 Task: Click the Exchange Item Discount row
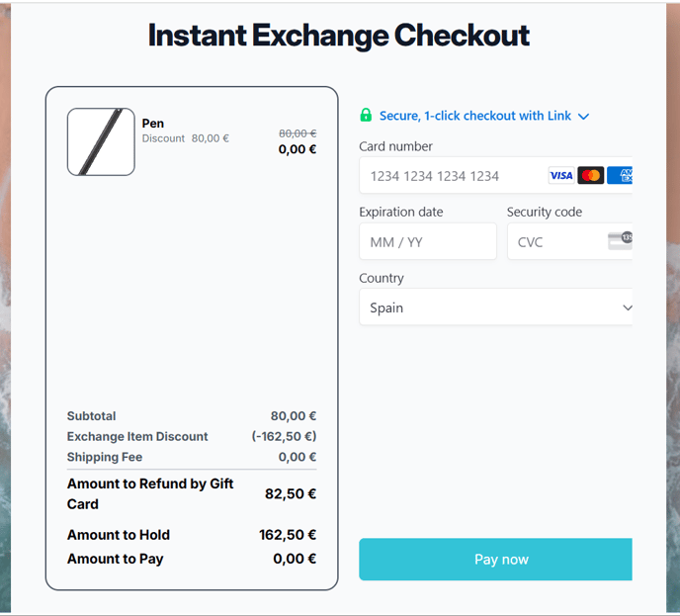[x=192, y=436]
